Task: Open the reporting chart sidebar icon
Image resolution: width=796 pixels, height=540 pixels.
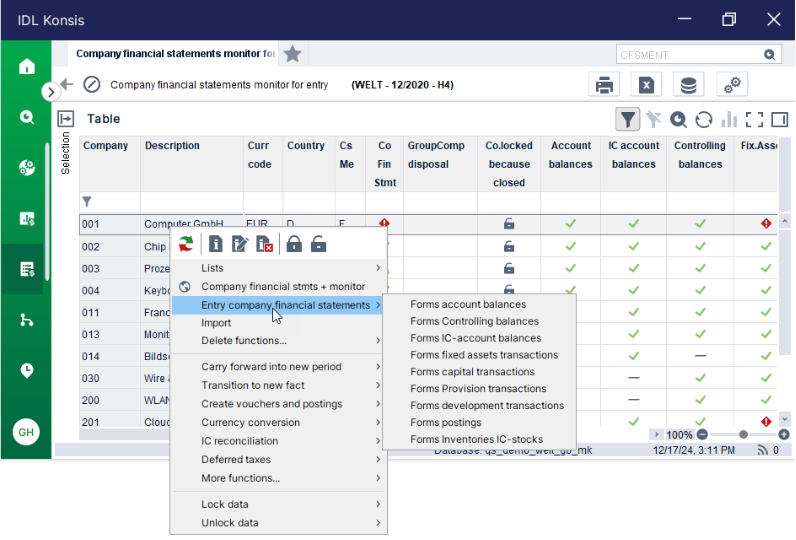Action: tap(26, 219)
